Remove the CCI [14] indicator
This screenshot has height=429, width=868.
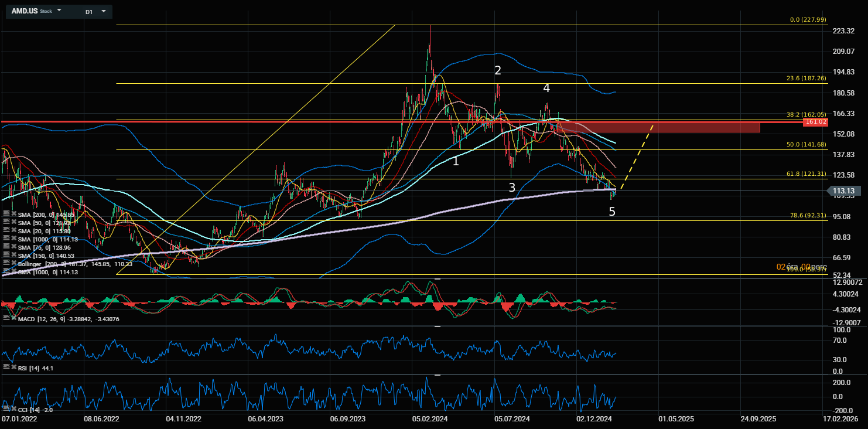pyautogui.click(x=13, y=408)
